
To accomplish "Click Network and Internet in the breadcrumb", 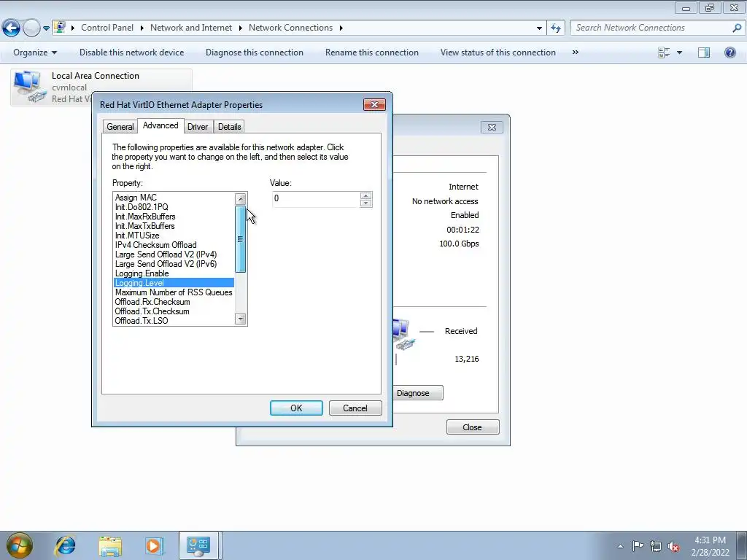I will click(x=191, y=28).
